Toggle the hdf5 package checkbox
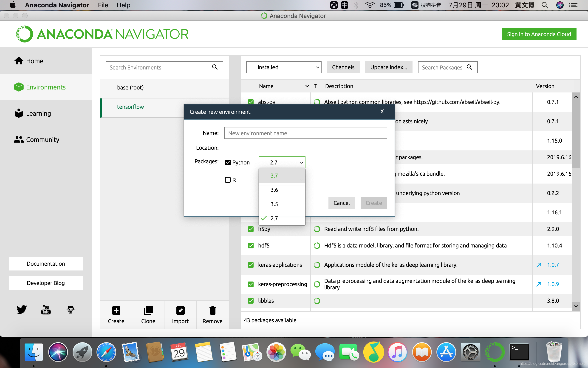This screenshot has width=588, height=368. pyautogui.click(x=251, y=246)
